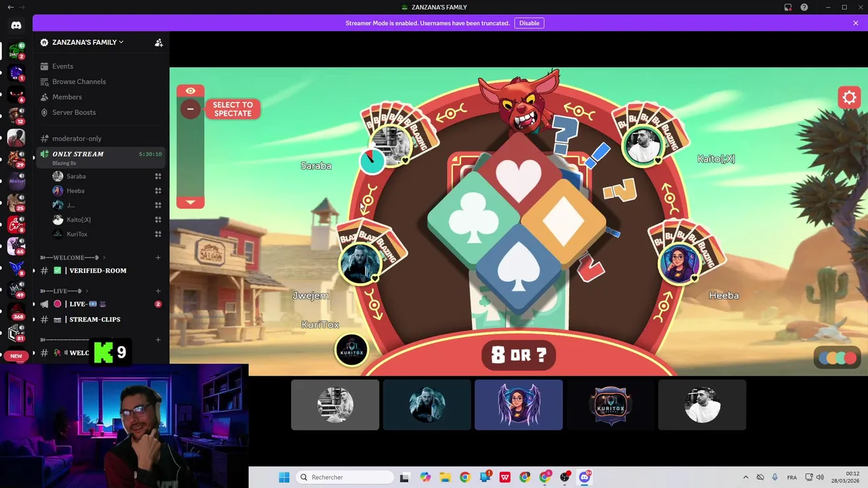The height and width of the screenshot is (488, 868).
Task: Open the VERIFIED-ROOM channel
Action: (x=101, y=270)
